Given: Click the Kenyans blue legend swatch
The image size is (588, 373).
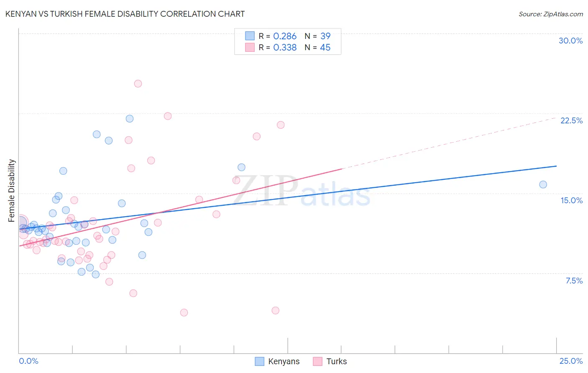Looking at the screenshot, I should (259, 361).
